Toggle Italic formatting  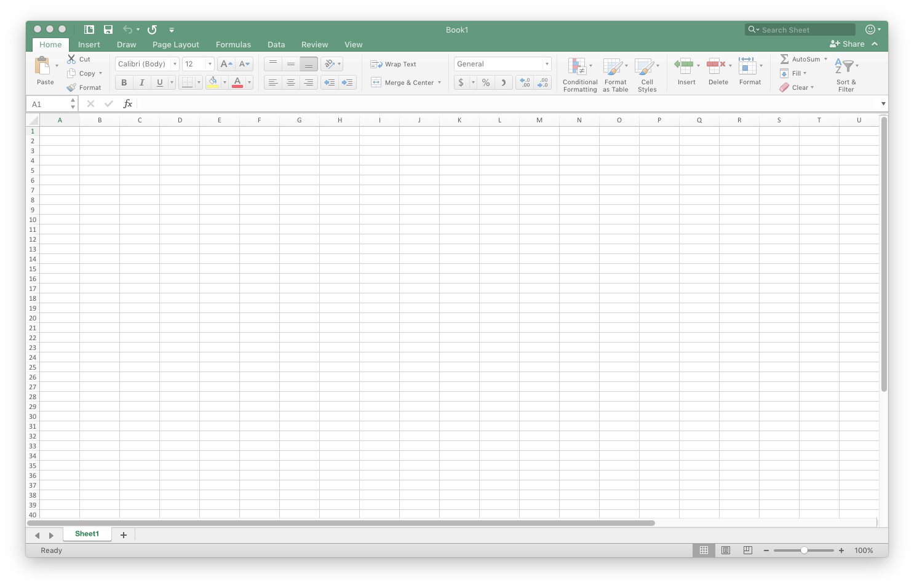point(142,82)
